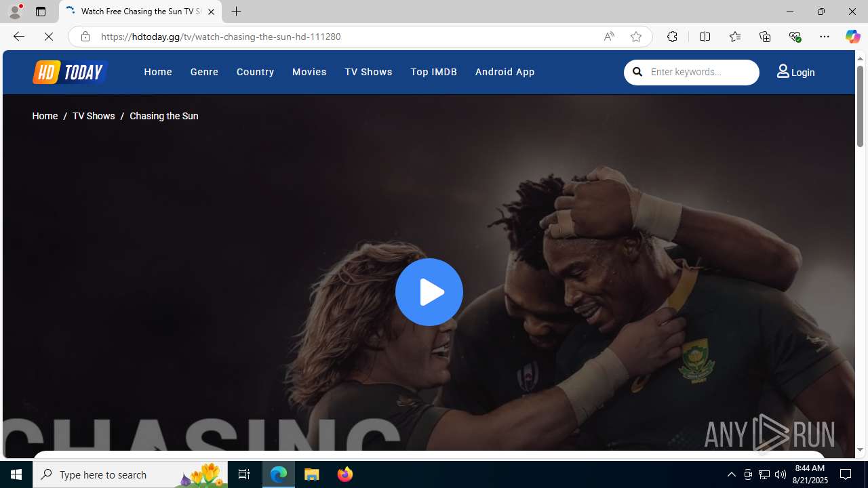The image size is (868, 488).
Task: Open the Action Center notifications
Action: point(846,474)
